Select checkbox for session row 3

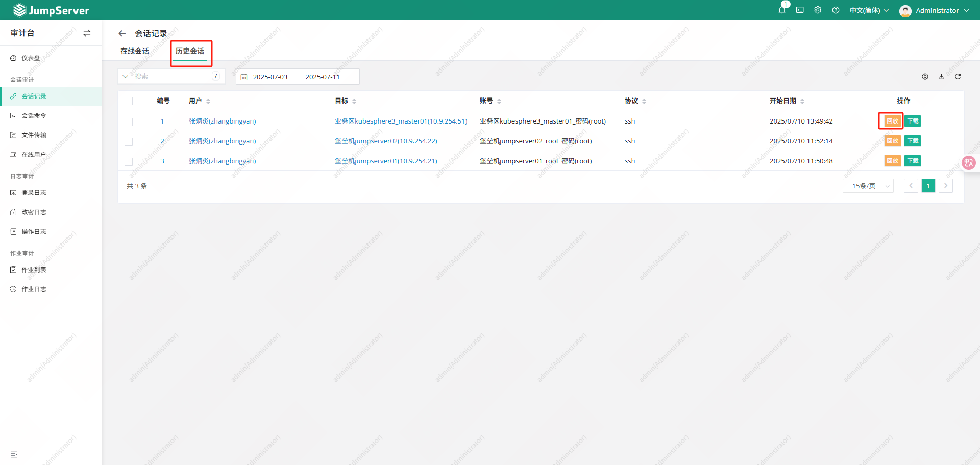coord(129,161)
